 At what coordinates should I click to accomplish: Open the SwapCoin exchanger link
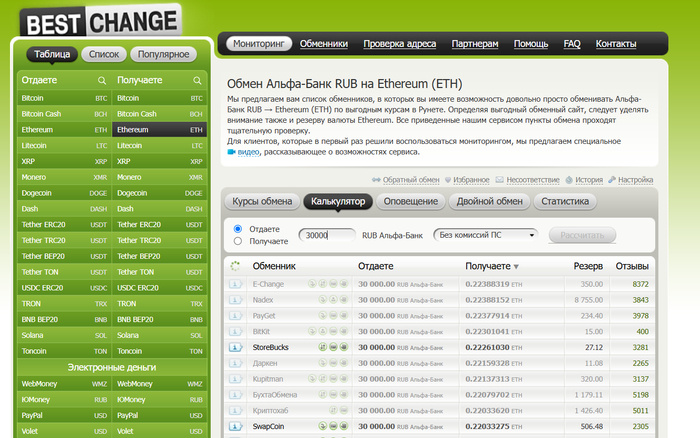click(268, 426)
